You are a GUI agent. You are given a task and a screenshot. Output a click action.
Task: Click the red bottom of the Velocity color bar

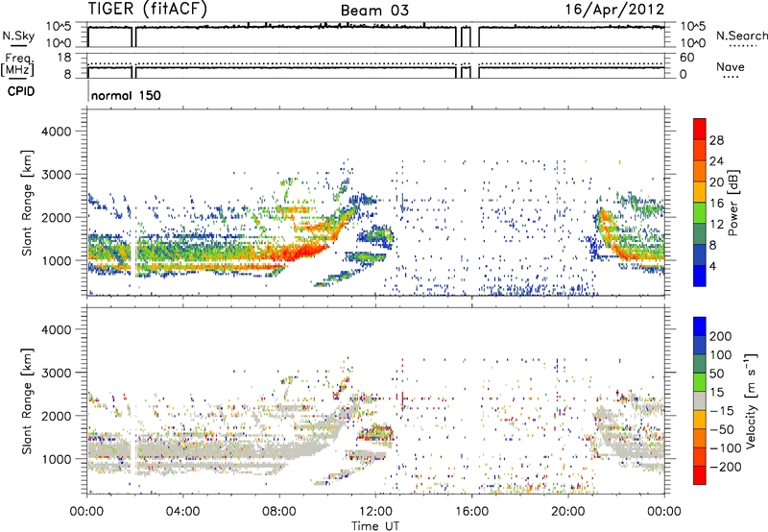pos(700,475)
